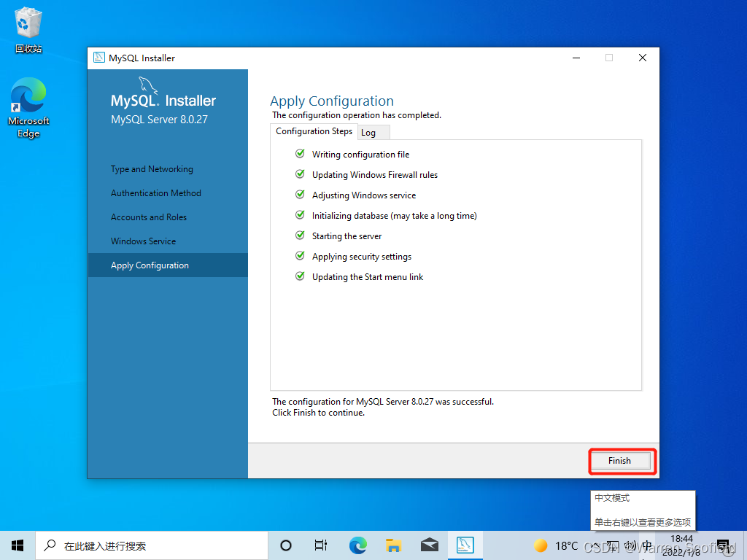Click check icon for Starting the server
The image size is (747, 560).
pyautogui.click(x=300, y=236)
